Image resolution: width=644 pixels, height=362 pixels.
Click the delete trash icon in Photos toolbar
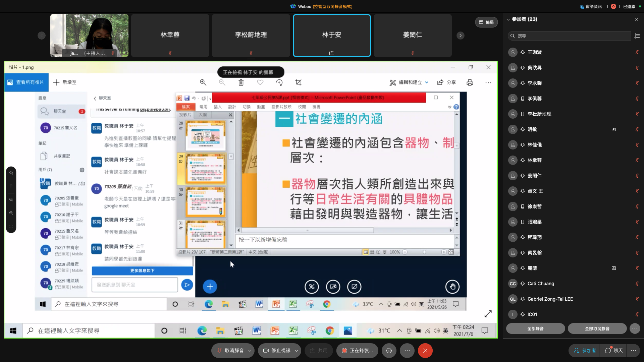pos(241,82)
